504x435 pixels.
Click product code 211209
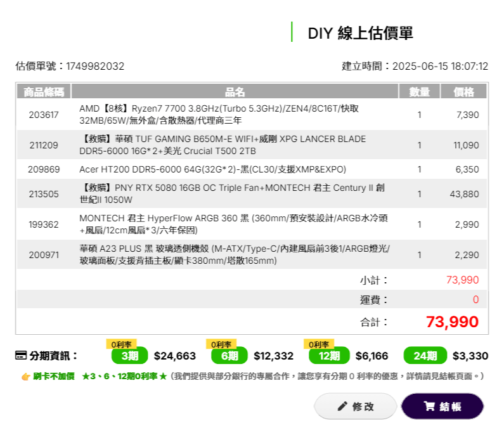tap(44, 145)
